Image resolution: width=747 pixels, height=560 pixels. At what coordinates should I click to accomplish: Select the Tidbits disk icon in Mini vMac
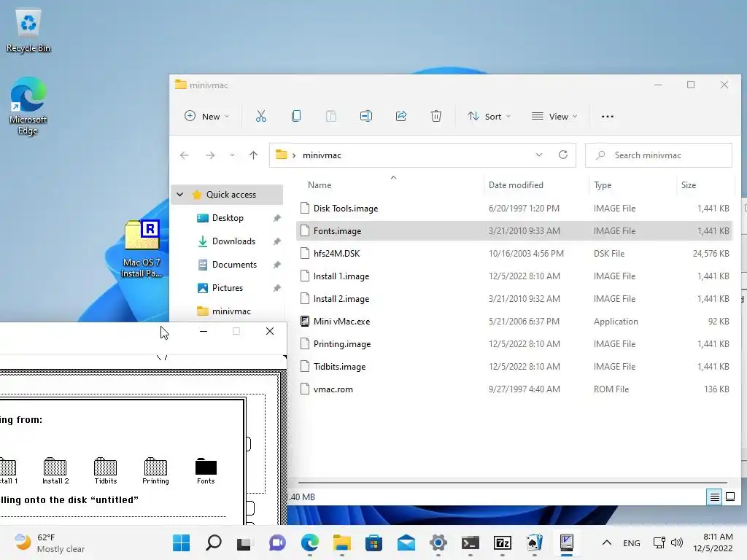point(105,472)
